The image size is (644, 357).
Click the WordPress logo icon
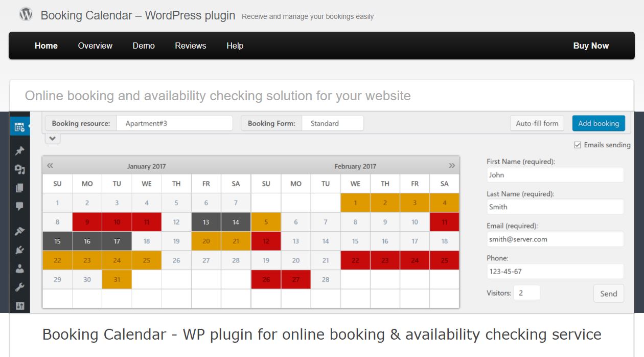point(26,14)
